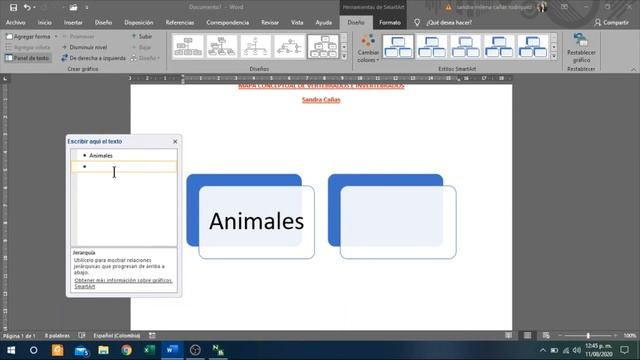The width and height of the screenshot is (640, 360).
Task: Open Cambiar colores dropdown
Action: click(368, 48)
